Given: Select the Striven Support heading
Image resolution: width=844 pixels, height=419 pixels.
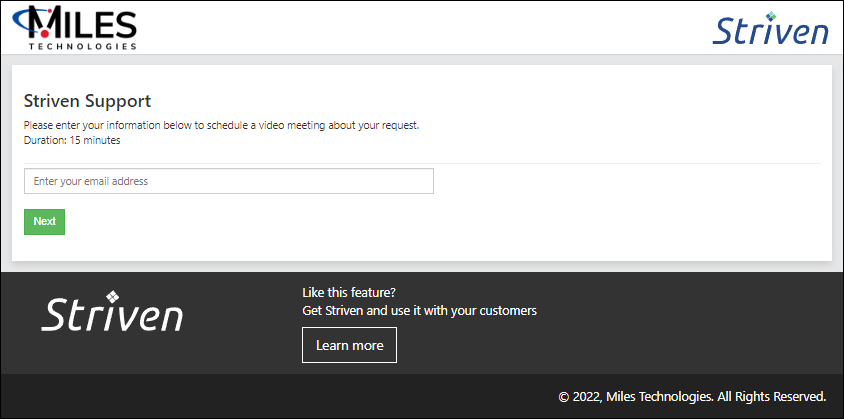Looking at the screenshot, I should pos(88,101).
